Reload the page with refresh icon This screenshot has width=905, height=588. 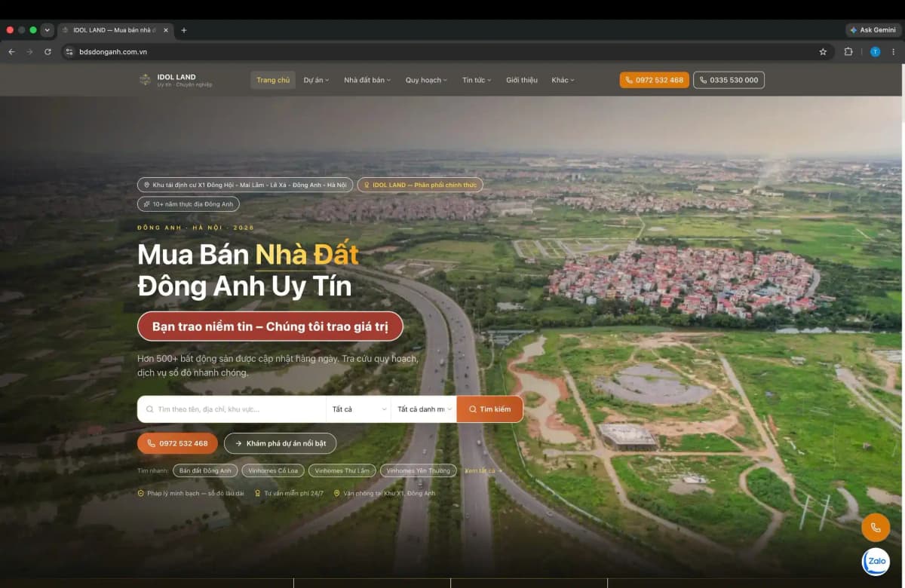tap(48, 52)
